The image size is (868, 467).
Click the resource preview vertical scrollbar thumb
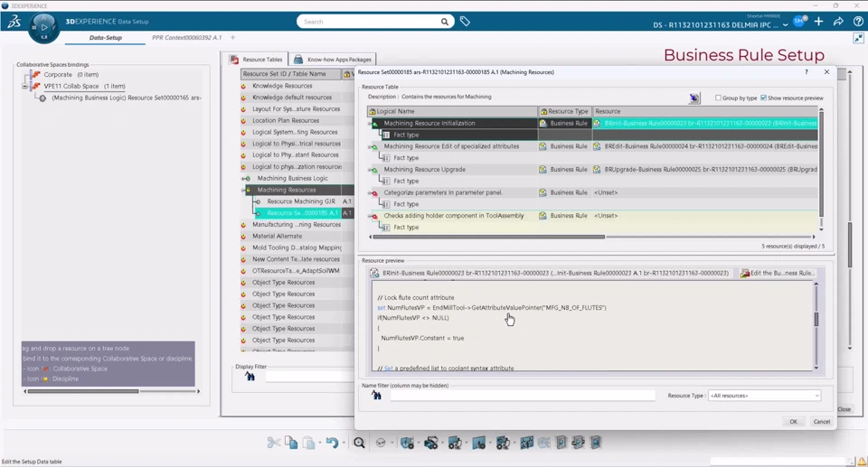pyautogui.click(x=816, y=319)
